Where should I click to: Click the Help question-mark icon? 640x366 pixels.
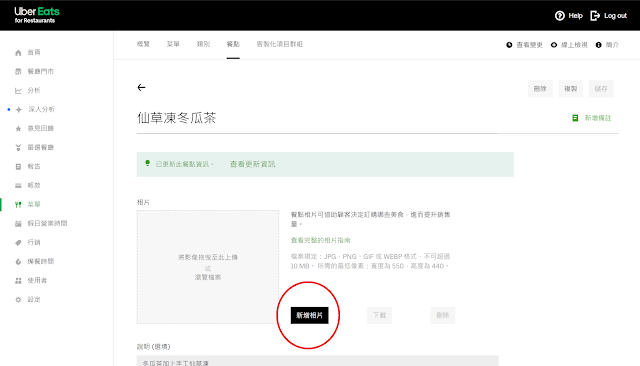(x=560, y=16)
